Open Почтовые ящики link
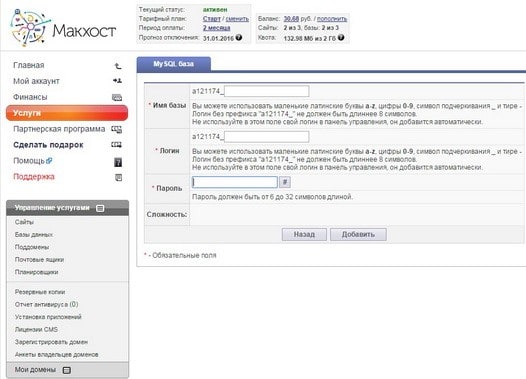 pyautogui.click(x=39, y=260)
